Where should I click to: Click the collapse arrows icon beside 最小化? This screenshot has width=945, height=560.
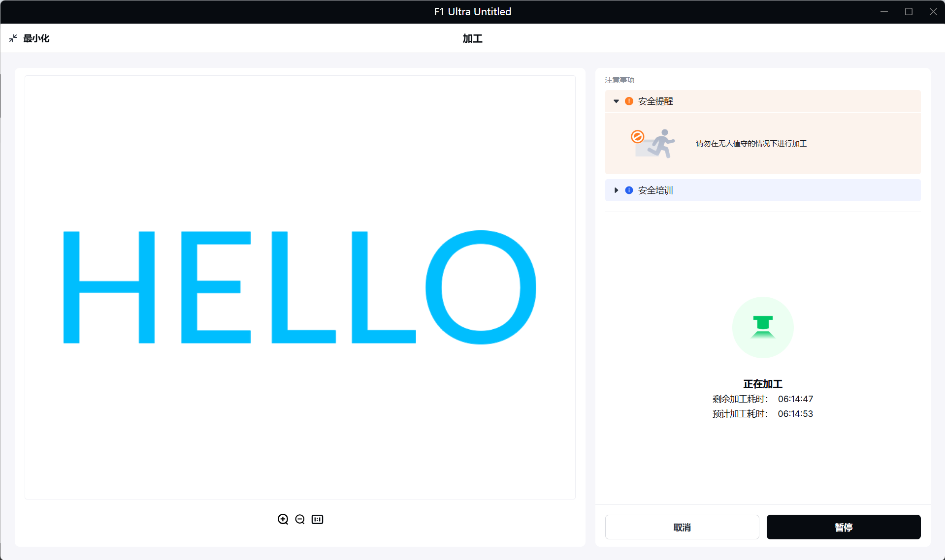pyautogui.click(x=13, y=38)
